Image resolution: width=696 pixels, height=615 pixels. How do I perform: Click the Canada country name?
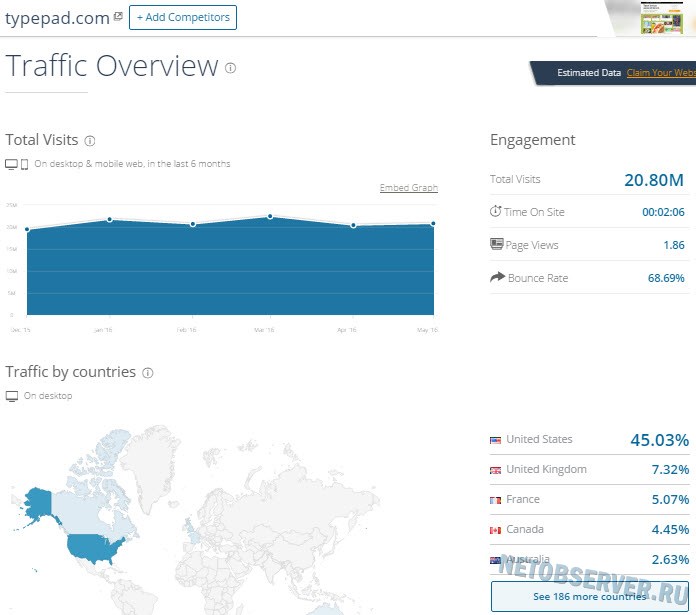[x=525, y=529]
